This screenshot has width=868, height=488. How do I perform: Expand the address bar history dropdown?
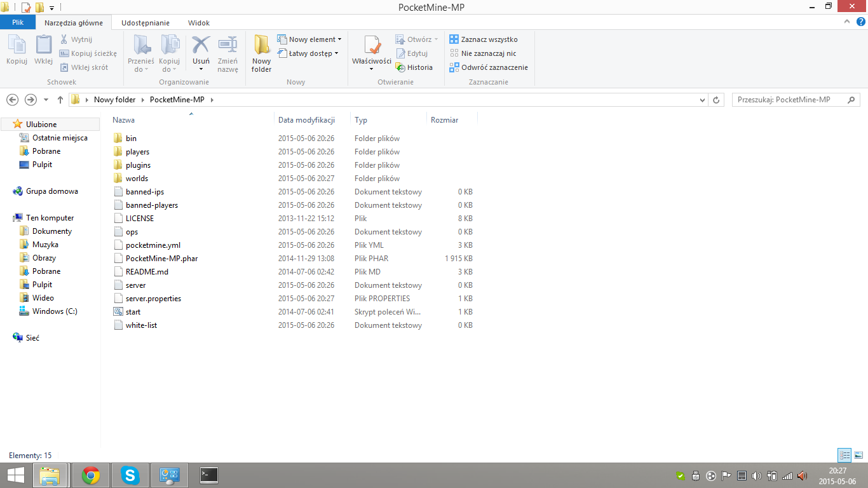pyautogui.click(x=702, y=100)
